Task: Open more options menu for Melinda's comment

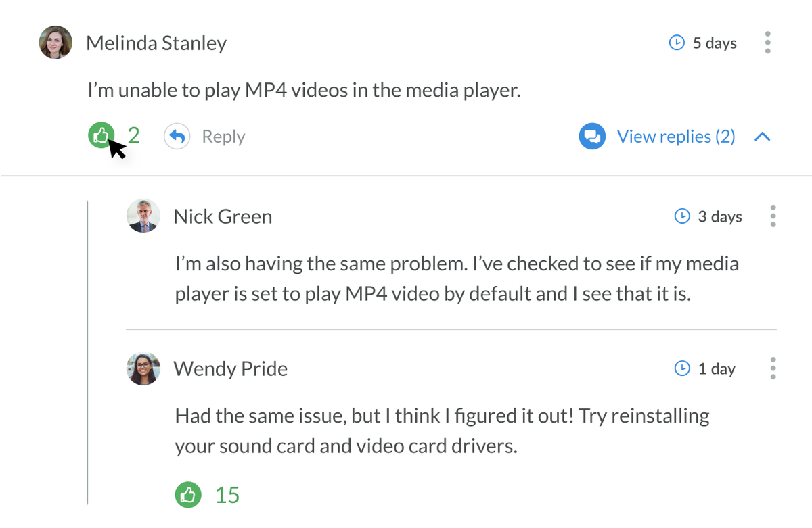Action: [767, 43]
